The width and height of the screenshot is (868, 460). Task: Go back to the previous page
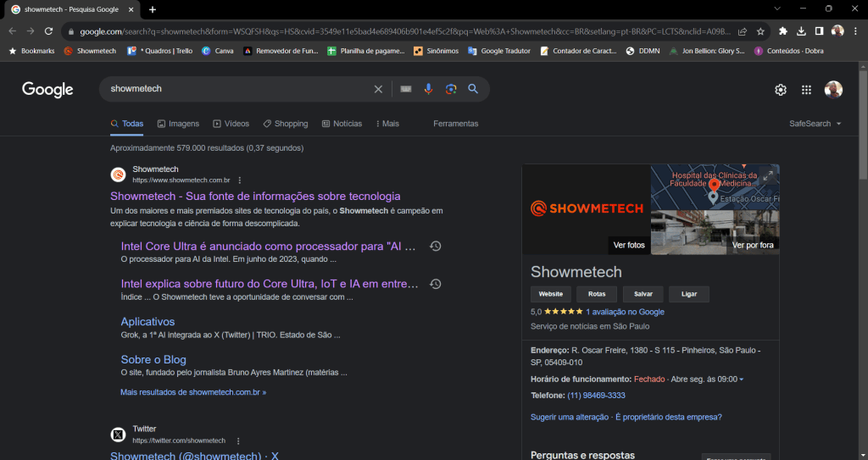[x=13, y=31]
